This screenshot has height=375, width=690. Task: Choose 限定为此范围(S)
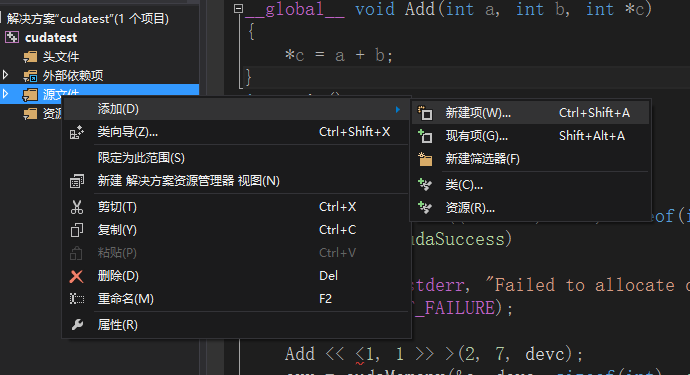(237, 158)
